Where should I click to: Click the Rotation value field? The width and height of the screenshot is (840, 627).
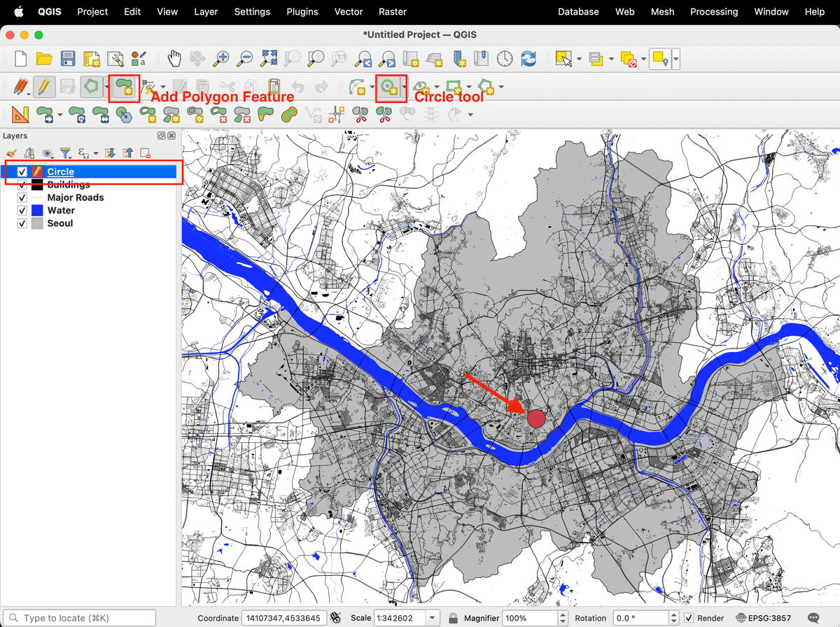pos(640,618)
